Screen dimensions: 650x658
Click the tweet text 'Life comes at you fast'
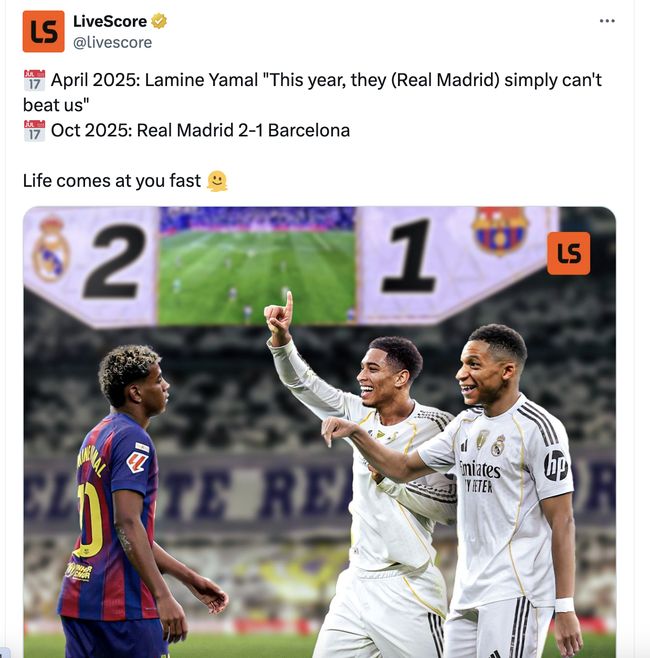click(x=112, y=181)
